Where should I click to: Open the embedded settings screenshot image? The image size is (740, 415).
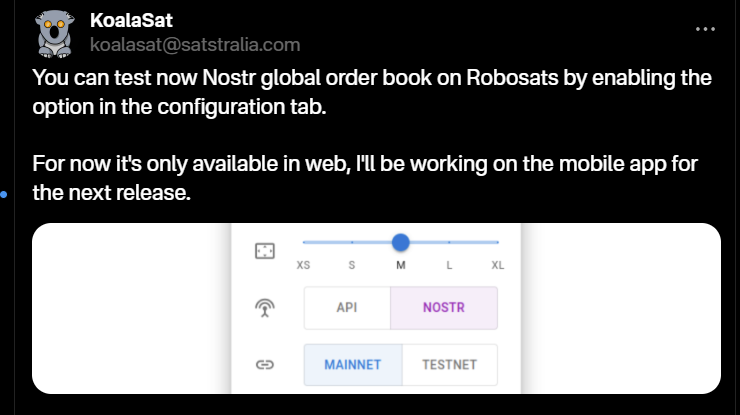click(376, 308)
